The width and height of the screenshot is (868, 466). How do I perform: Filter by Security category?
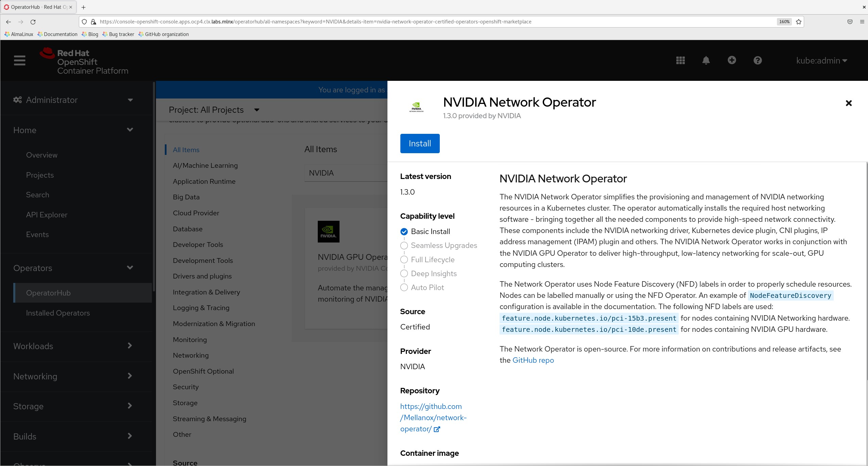(186, 387)
